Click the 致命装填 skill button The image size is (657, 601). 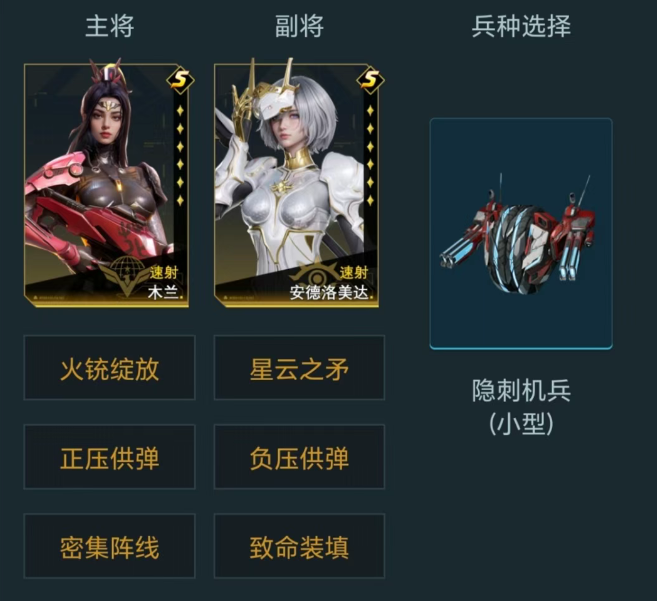pos(299,546)
